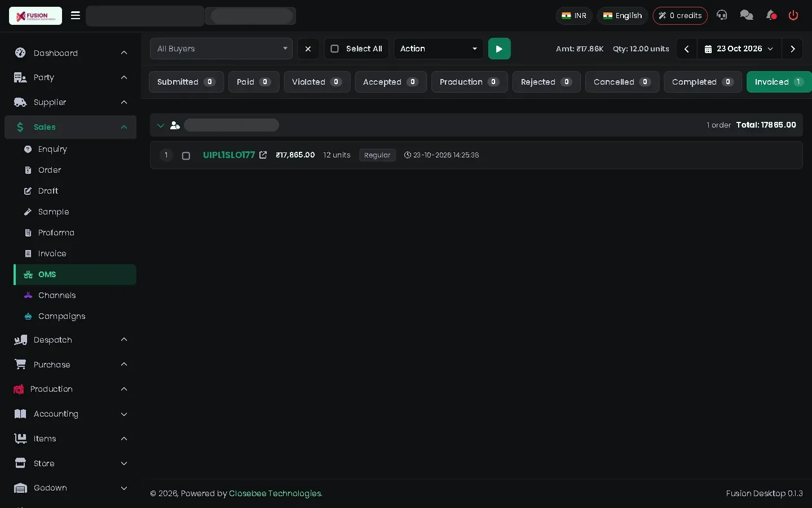Expand the Despatch sidebar section
This screenshot has width=812, height=508.
point(70,340)
